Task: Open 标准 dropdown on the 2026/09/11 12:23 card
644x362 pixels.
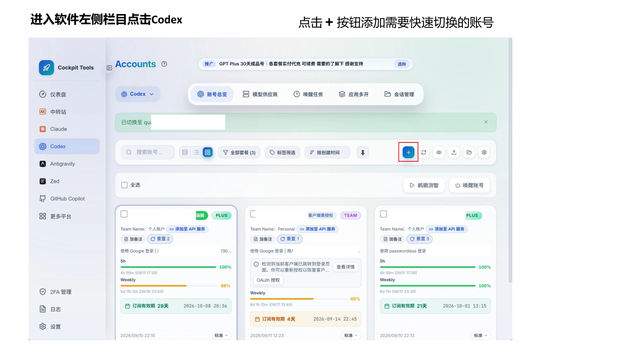Action: 351,335
